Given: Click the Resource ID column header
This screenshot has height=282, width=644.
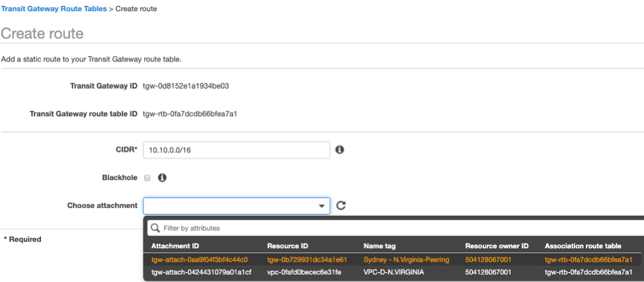Looking at the screenshot, I should click(x=288, y=246).
